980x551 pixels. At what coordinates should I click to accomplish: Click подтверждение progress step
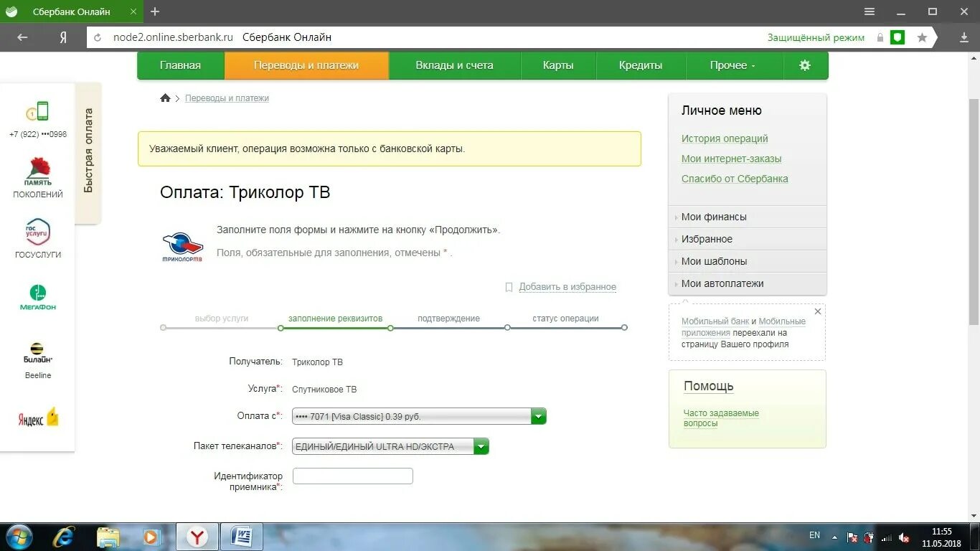[x=448, y=319]
